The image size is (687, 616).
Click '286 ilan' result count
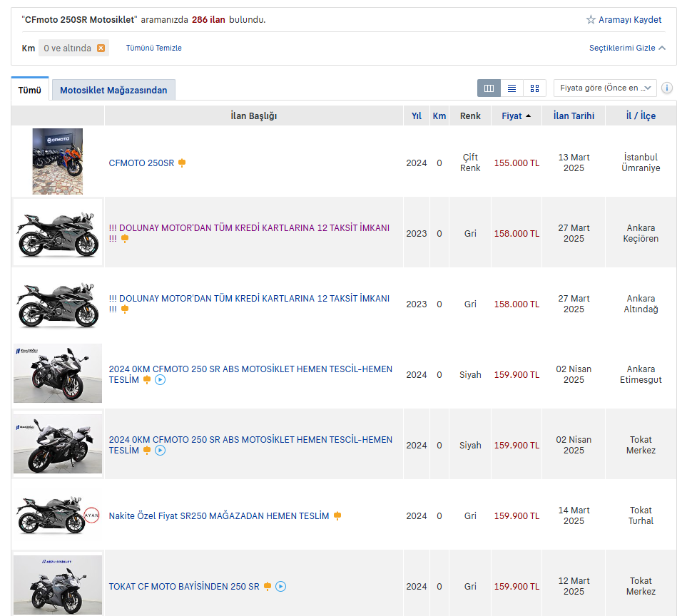(x=208, y=20)
